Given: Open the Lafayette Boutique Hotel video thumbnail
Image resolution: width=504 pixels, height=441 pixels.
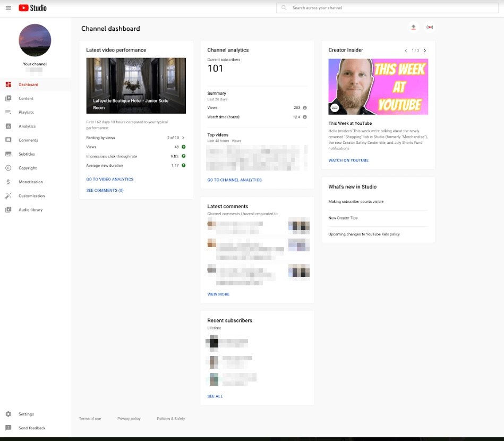Looking at the screenshot, I should pyautogui.click(x=135, y=85).
